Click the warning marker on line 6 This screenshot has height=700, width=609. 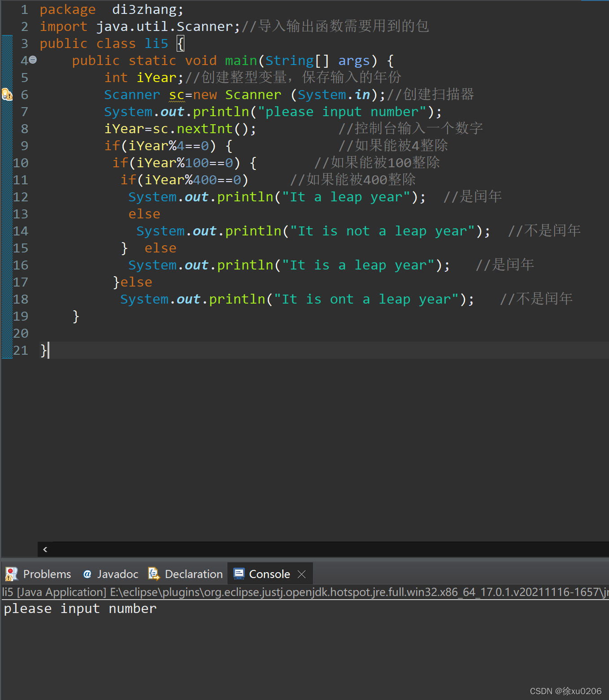(7, 95)
